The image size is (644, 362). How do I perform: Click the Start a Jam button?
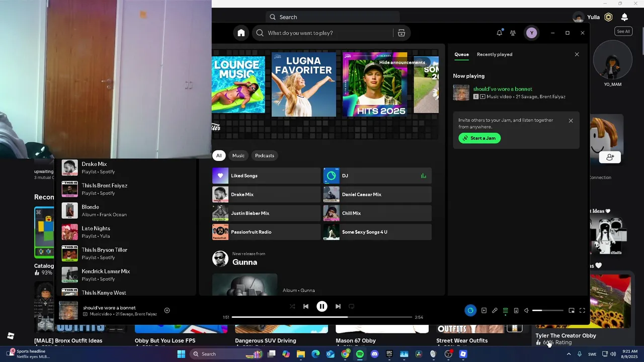(x=479, y=138)
